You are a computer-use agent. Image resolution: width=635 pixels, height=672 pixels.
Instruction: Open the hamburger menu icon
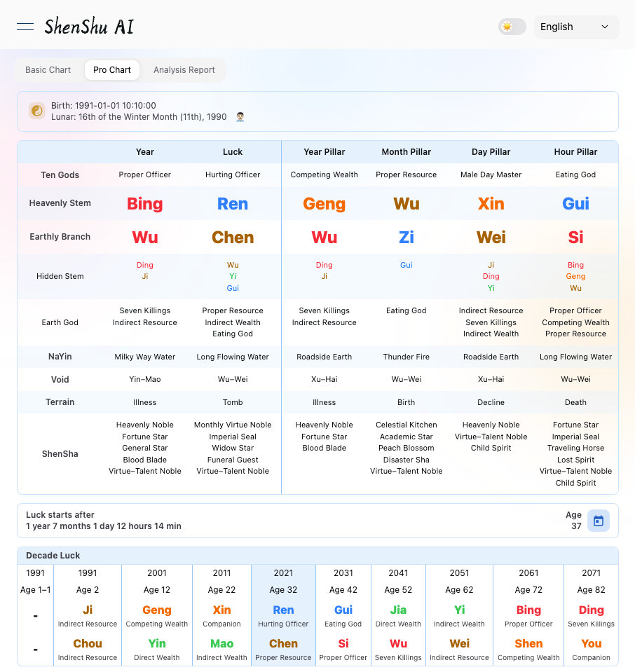[x=25, y=27]
